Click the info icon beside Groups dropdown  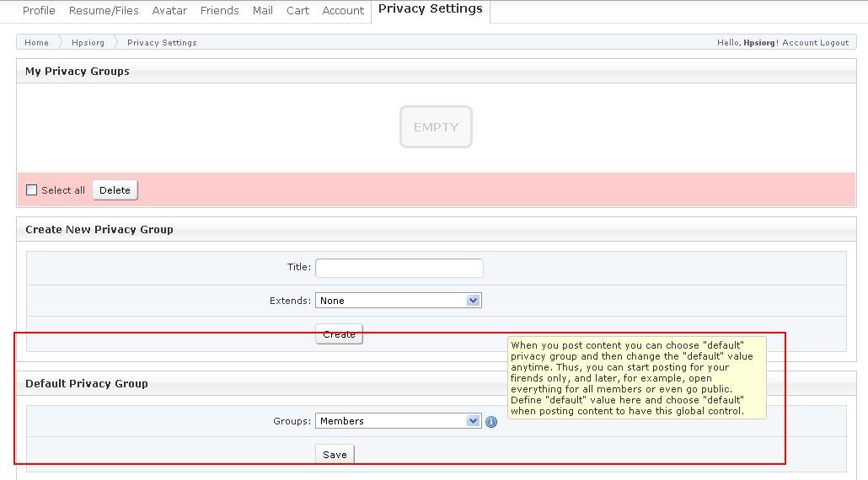point(491,422)
